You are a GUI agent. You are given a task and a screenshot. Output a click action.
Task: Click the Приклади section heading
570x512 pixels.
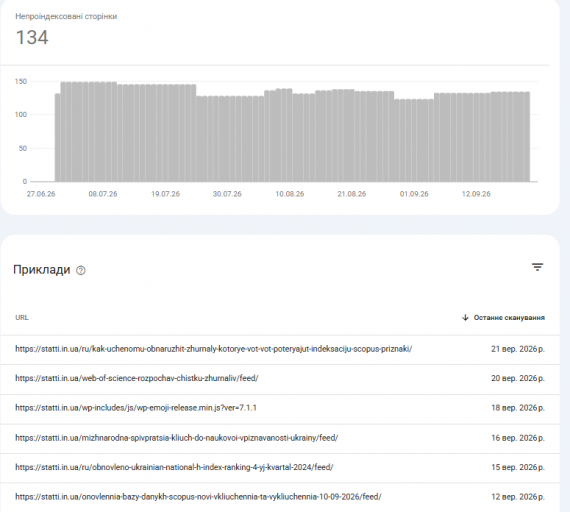(x=41, y=270)
